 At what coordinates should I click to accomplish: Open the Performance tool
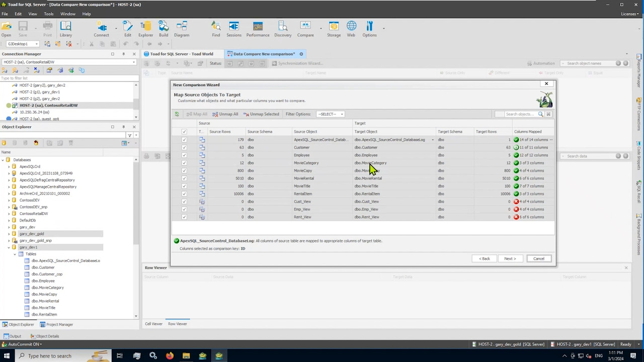pyautogui.click(x=258, y=29)
